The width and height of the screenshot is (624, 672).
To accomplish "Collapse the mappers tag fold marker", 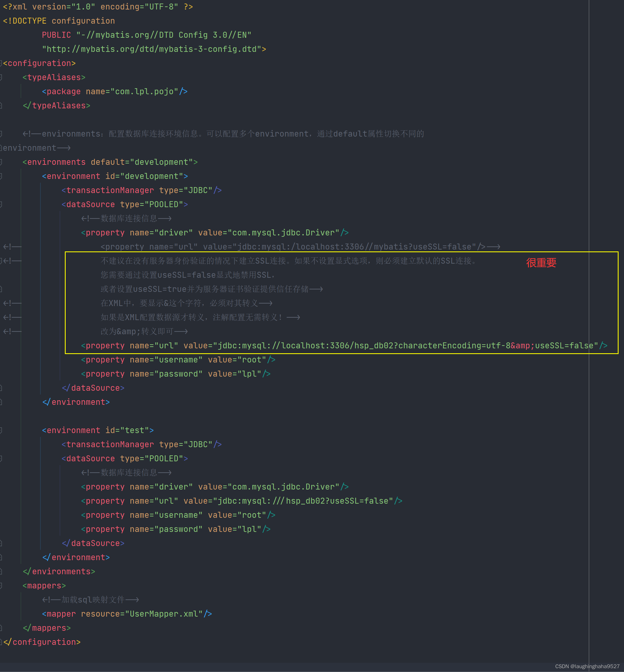I will 1,585.
